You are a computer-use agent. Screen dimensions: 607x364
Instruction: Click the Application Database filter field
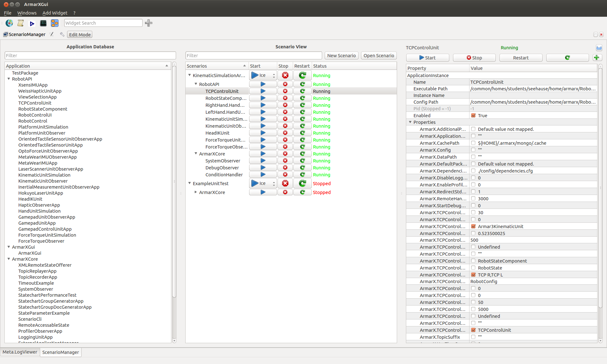(90, 56)
